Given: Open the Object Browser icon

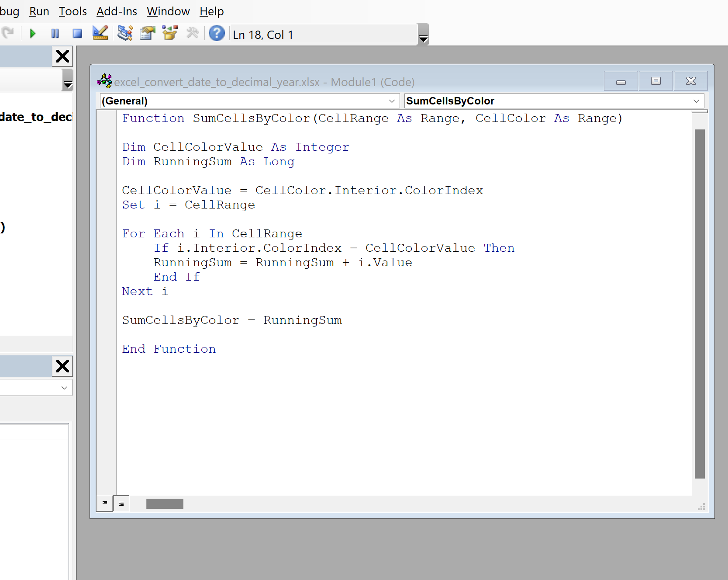Looking at the screenshot, I should pyautogui.click(x=170, y=33).
